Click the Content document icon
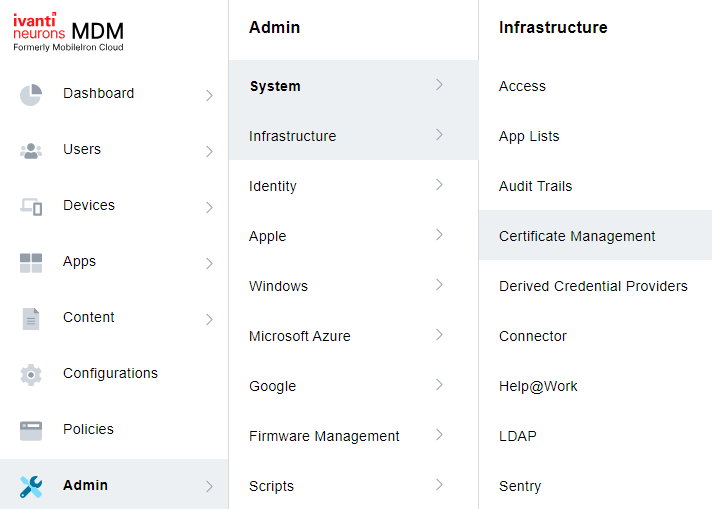Image resolution: width=712 pixels, height=509 pixels. click(x=31, y=318)
